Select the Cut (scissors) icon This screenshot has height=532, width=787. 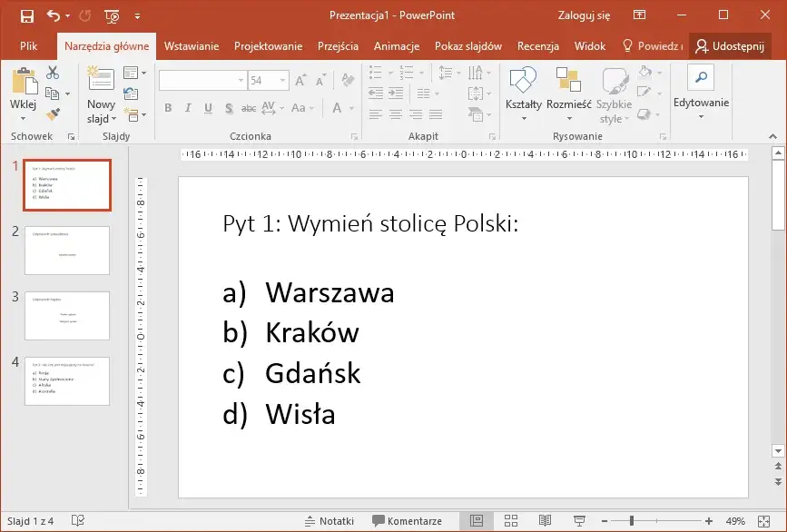pyautogui.click(x=52, y=73)
